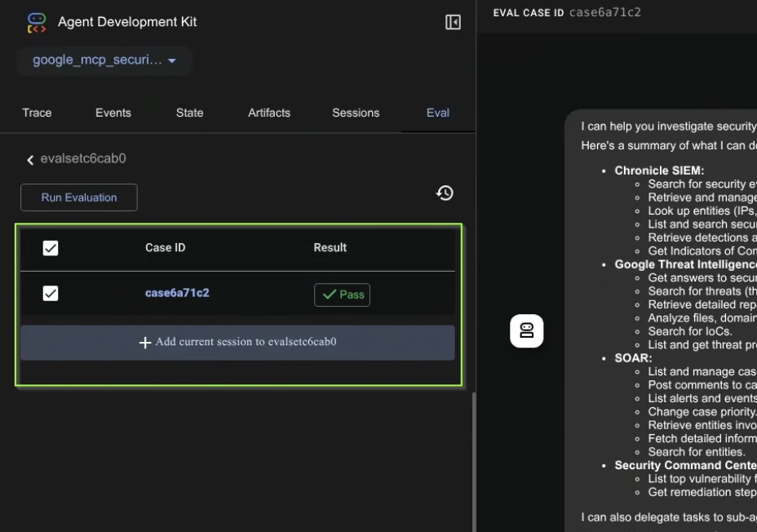The image size is (757, 532).
Task: Select the Eval tab
Action: [x=438, y=113]
